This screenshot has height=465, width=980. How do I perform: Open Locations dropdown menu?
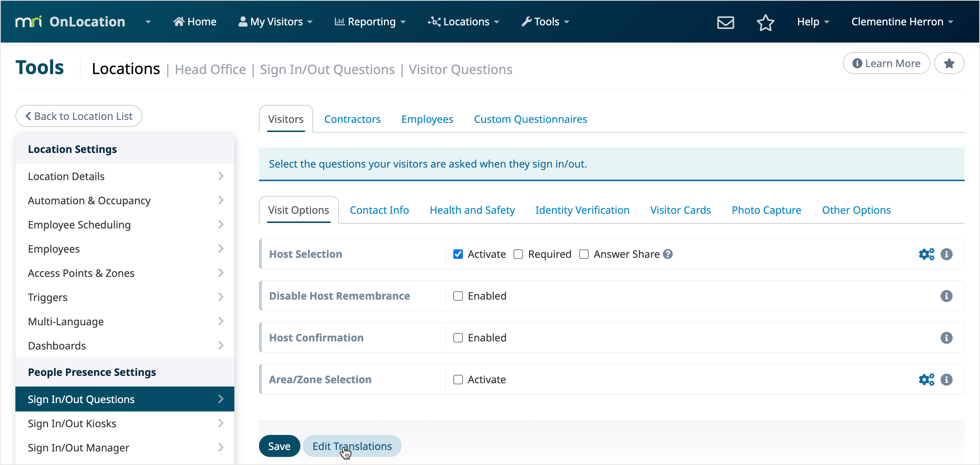[463, 22]
